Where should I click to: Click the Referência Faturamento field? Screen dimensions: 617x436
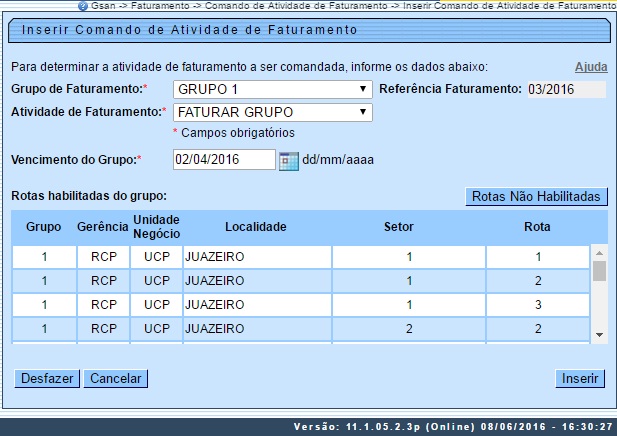point(566,89)
